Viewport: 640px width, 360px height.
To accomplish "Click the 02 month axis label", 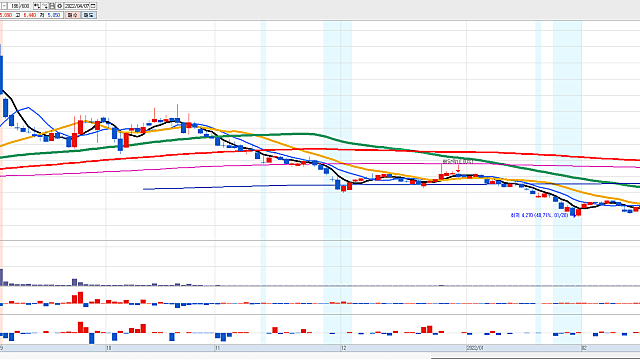I will 584,348.
